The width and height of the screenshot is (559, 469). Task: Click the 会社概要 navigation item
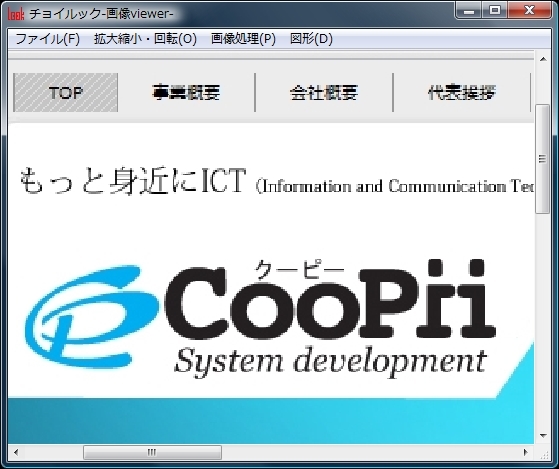pyautogui.click(x=324, y=93)
